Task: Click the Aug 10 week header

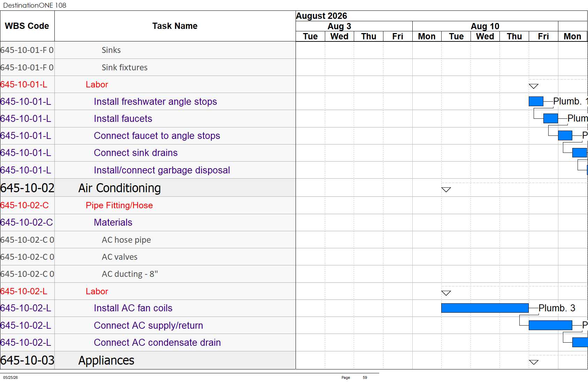Action: click(x=485, y=26)
